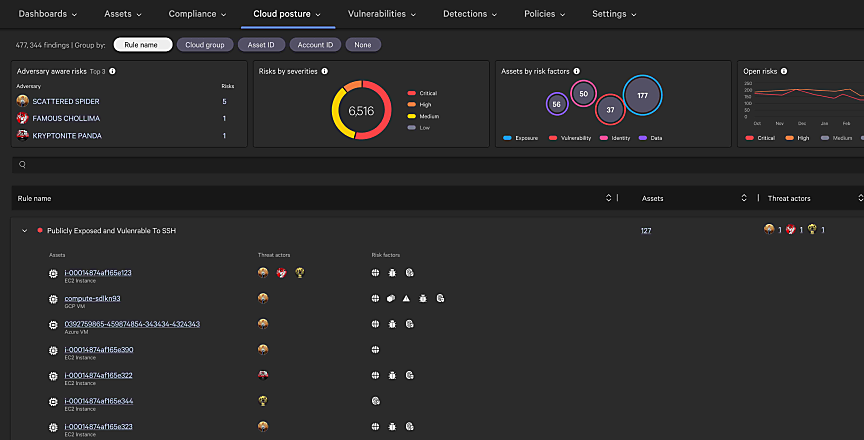Click the info icon next to Adversary aware risks
The width and height of the screenshot is (864, 440).
click(x=112, y=71)
